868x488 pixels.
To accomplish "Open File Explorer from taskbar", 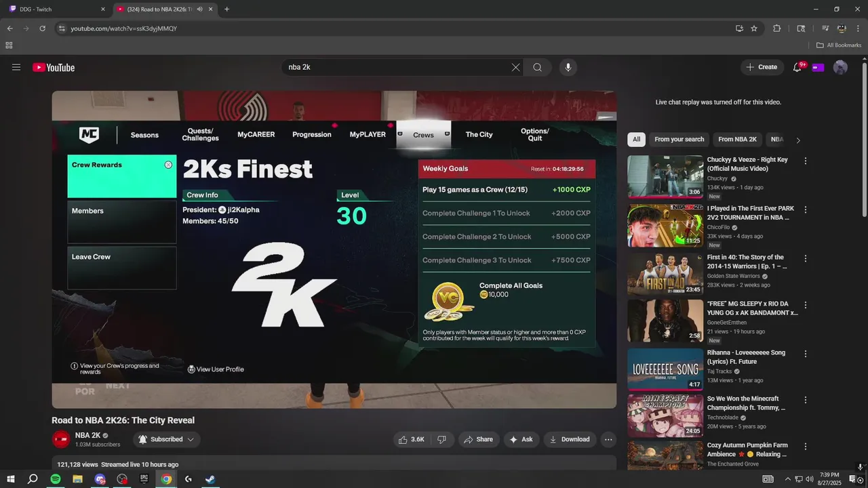I will (x=78, y=479).
